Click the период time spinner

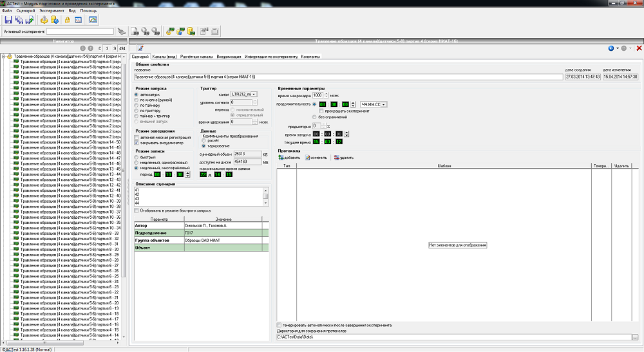click(x=187, y=174)
